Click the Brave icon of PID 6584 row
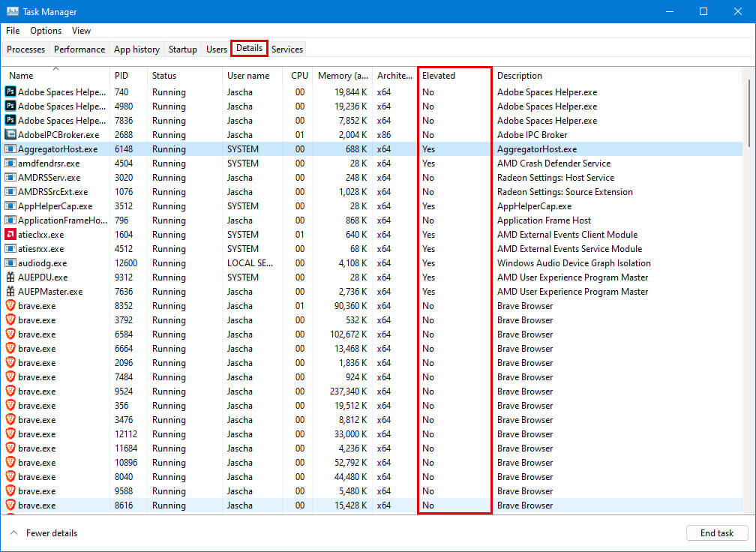 tap(10, 334)
